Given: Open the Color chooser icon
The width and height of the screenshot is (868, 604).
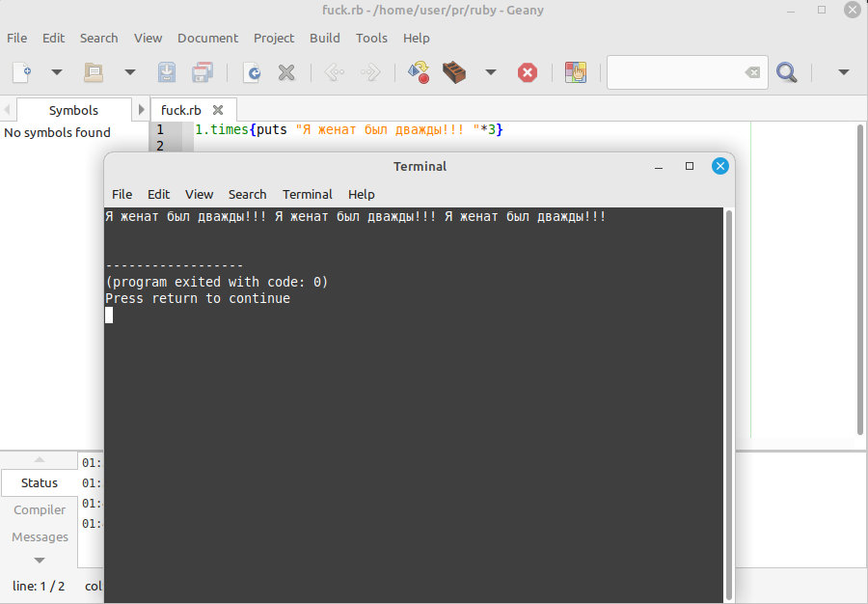Looking at the screenshot, I should pyautogui.click(x=576, y=72).
